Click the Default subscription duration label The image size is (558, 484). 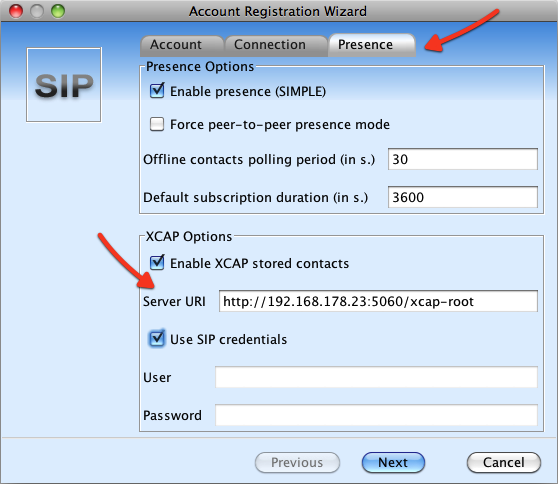coord(256,198)
